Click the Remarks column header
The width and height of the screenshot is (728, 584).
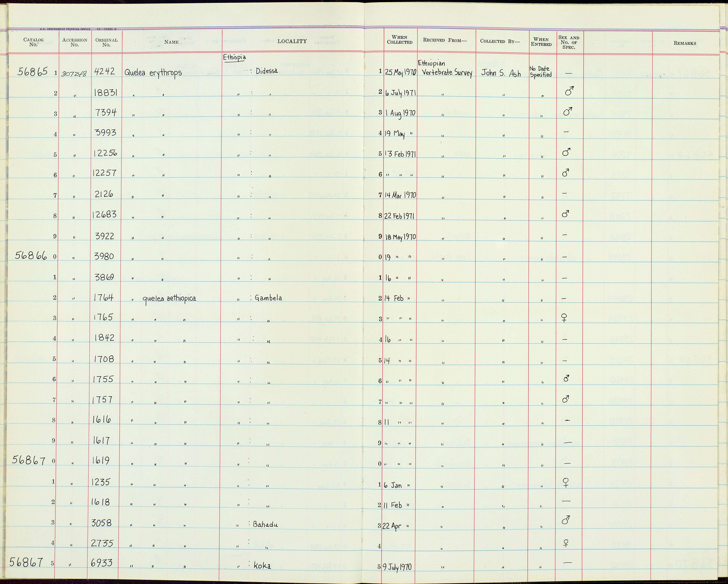click(x=685, y=43)
